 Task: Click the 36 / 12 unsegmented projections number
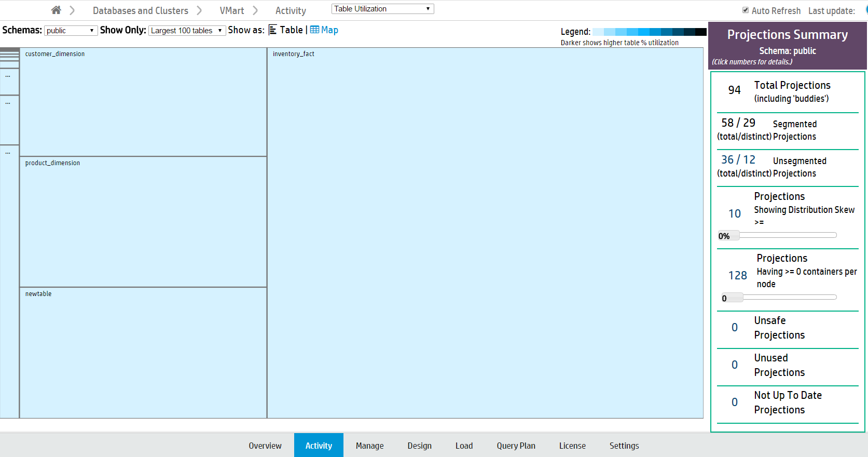pos(738,160)
